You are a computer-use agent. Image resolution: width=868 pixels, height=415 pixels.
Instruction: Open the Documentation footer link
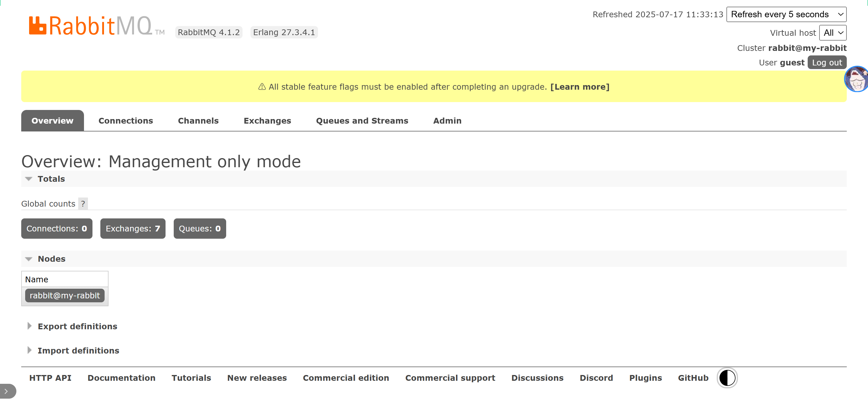(121, 378)
